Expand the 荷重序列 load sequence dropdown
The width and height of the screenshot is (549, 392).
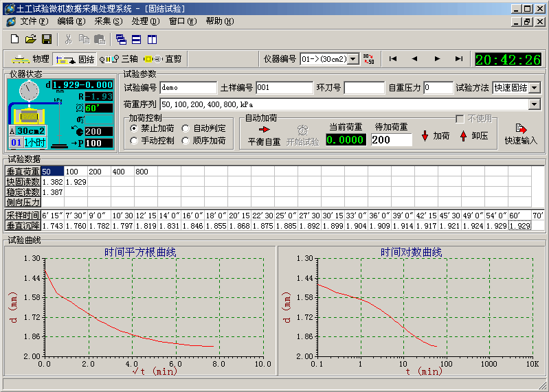(535, 104)
